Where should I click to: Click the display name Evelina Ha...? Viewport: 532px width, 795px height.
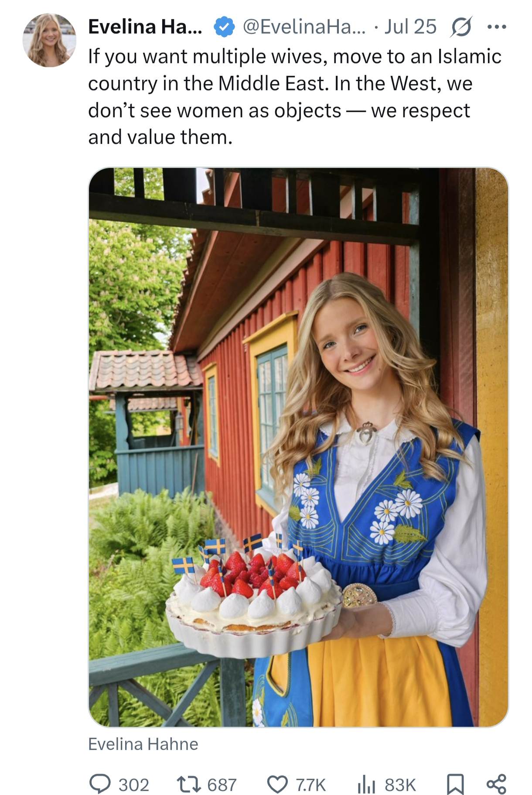(x=145, y=27)
